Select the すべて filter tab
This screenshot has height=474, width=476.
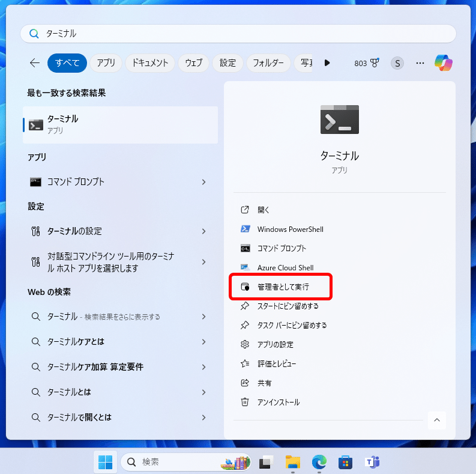[67, 63]
